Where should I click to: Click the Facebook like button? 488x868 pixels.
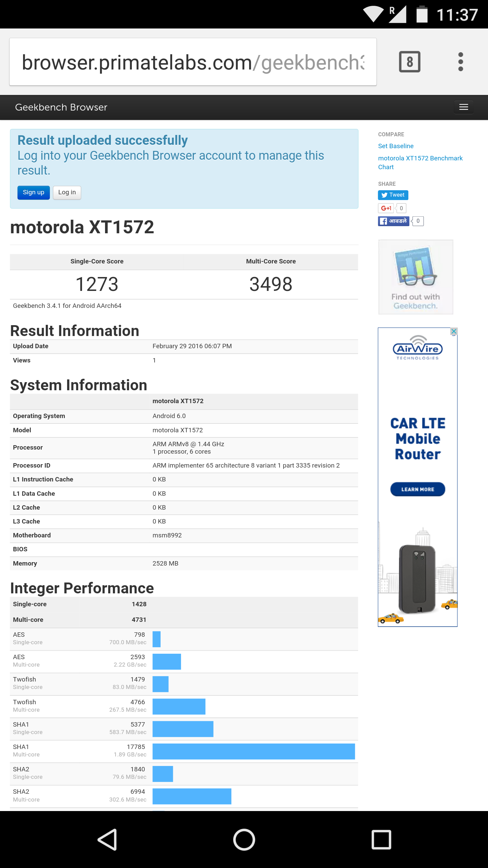coord(393,221)
